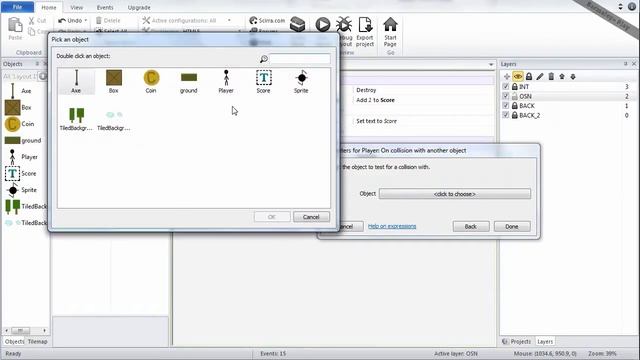Click the Scirra store icon in ribbon
640x360 pixels.
(298, 25)
